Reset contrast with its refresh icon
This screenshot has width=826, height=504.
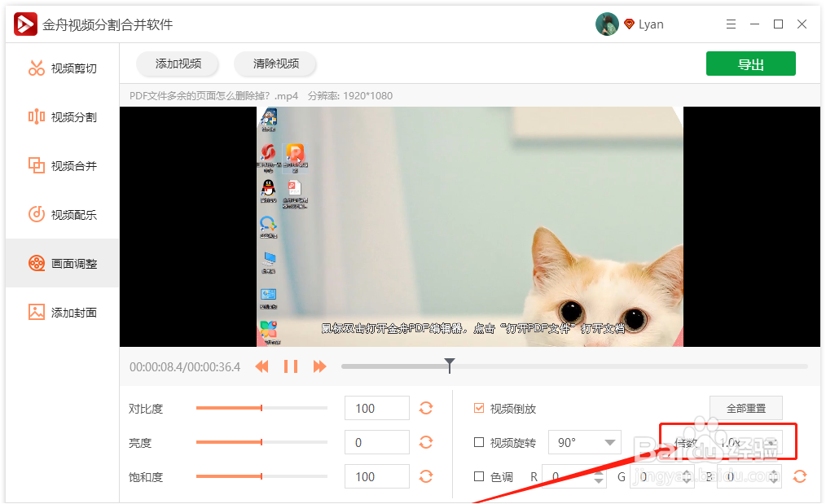(426, 408)
